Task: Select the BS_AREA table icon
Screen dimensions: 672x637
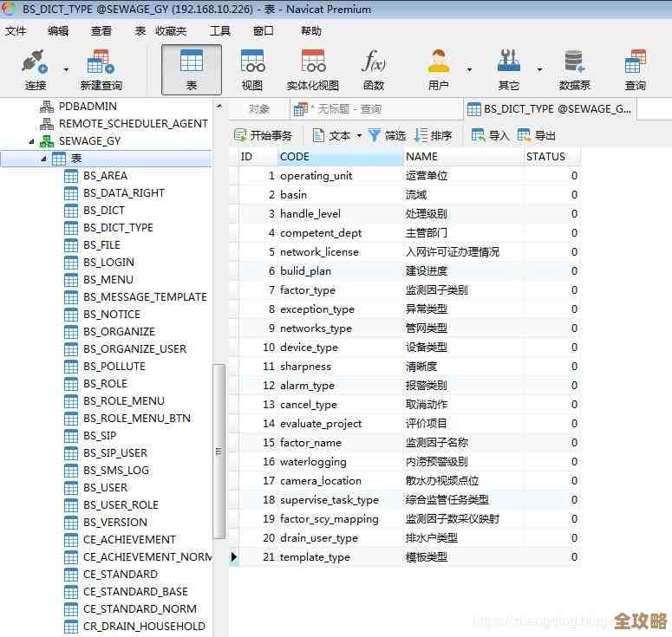Action: pos(71,176)
